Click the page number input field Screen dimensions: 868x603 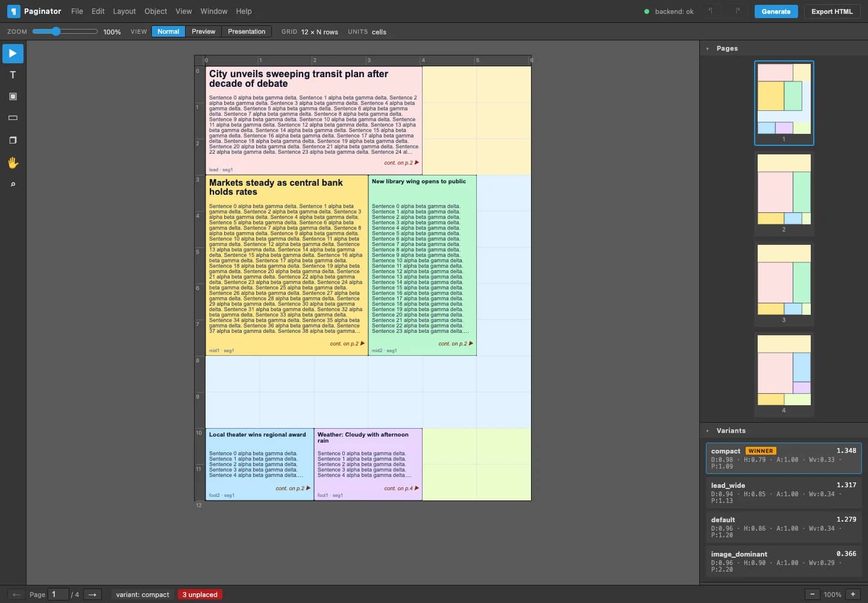(x=58, y=595)
